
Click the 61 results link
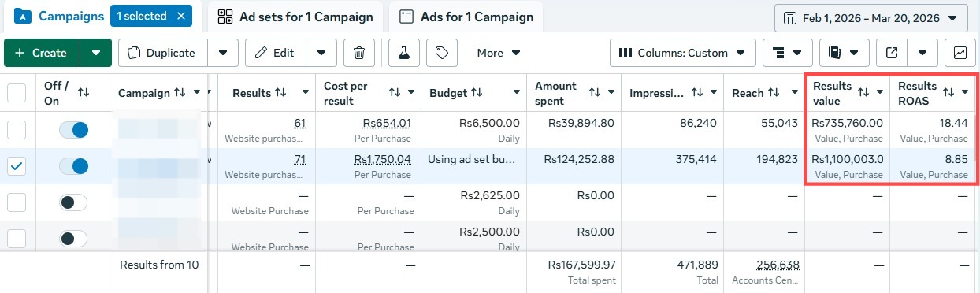pyautogui.click(x=299, y=123)
